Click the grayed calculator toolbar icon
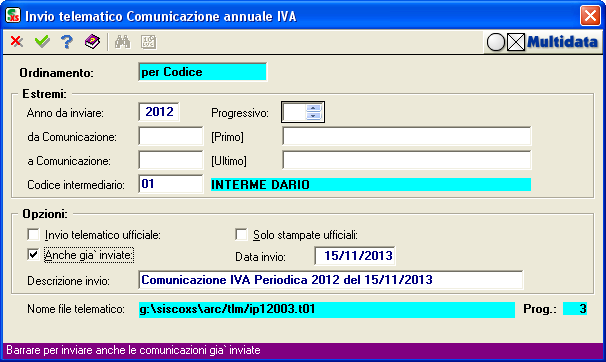606x362 pixels. click(x=149, y=42)
